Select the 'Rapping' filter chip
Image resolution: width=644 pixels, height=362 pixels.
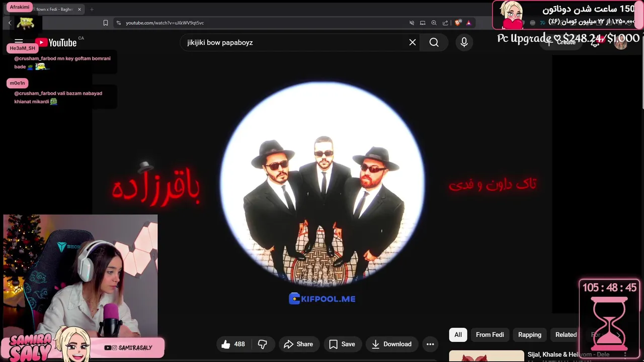pyautogui.click(x=530, y=334)
